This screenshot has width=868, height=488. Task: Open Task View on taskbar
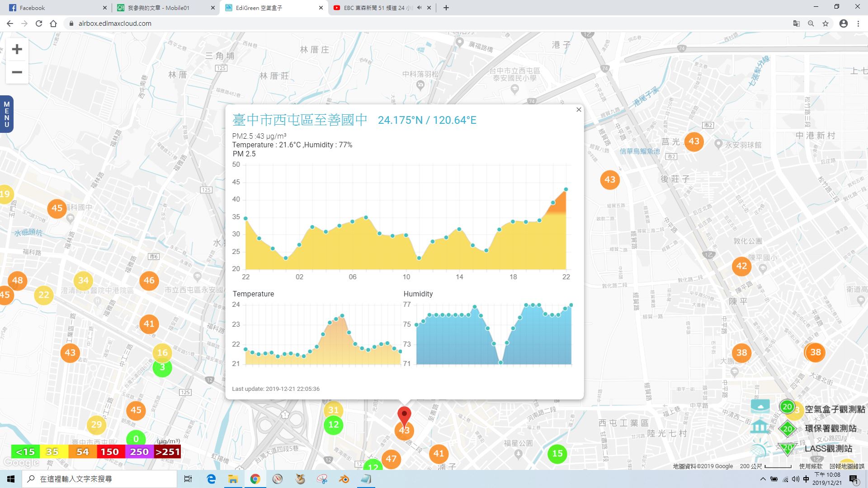tap(188, 479)
